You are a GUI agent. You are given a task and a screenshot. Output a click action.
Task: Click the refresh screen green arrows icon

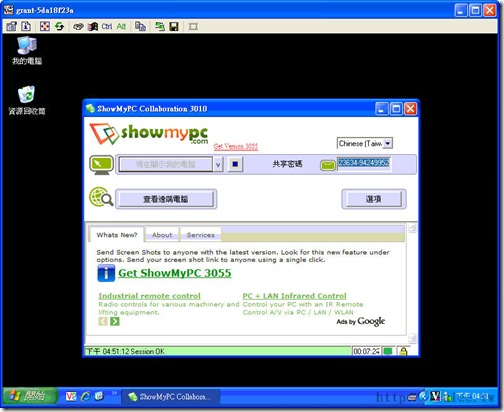click(x=59, y=26)
